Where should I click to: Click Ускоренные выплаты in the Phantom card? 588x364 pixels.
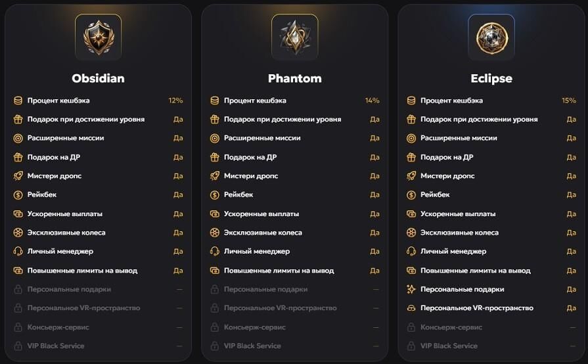261,214
